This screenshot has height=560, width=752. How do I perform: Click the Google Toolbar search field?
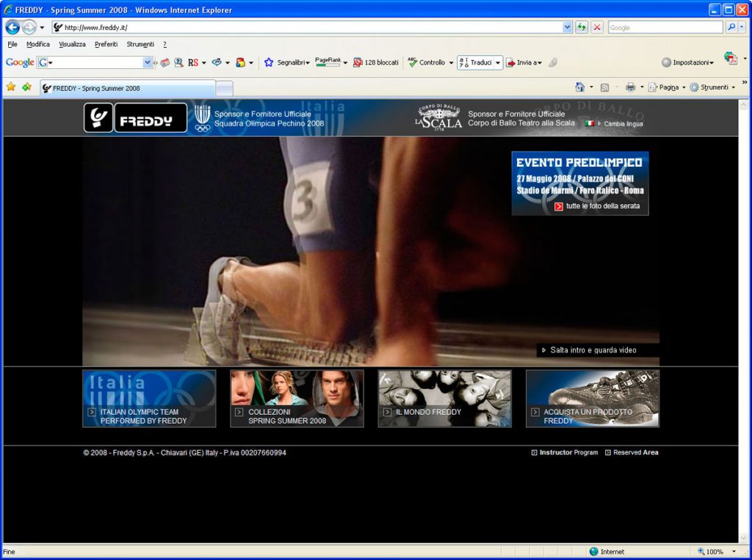coord(96,62)
